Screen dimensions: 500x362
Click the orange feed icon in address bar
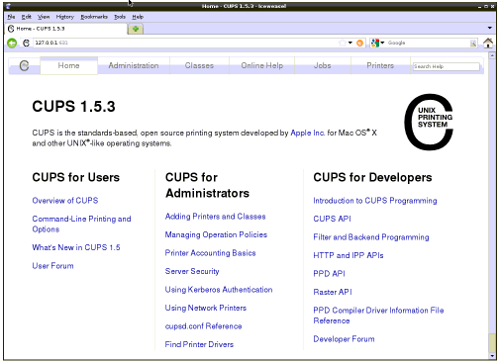point(360,43)
